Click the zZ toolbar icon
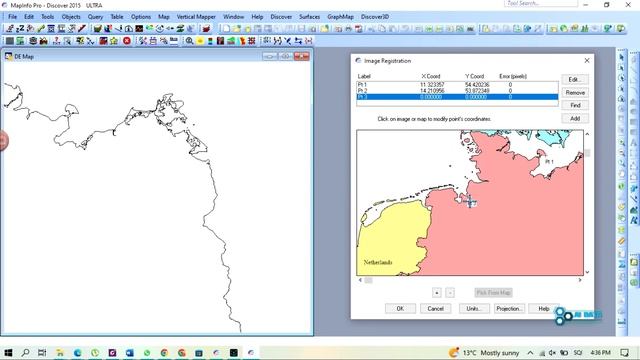 coord(20,29)
